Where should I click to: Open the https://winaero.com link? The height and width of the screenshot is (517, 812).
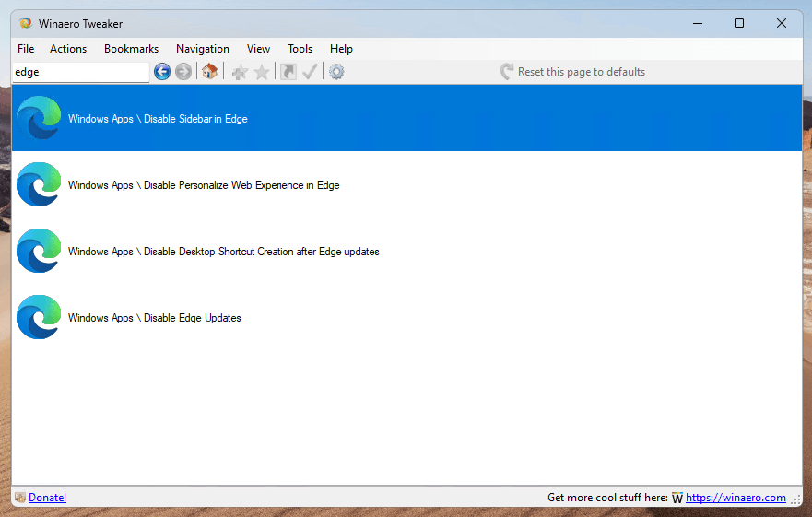[x=736, y=498]
